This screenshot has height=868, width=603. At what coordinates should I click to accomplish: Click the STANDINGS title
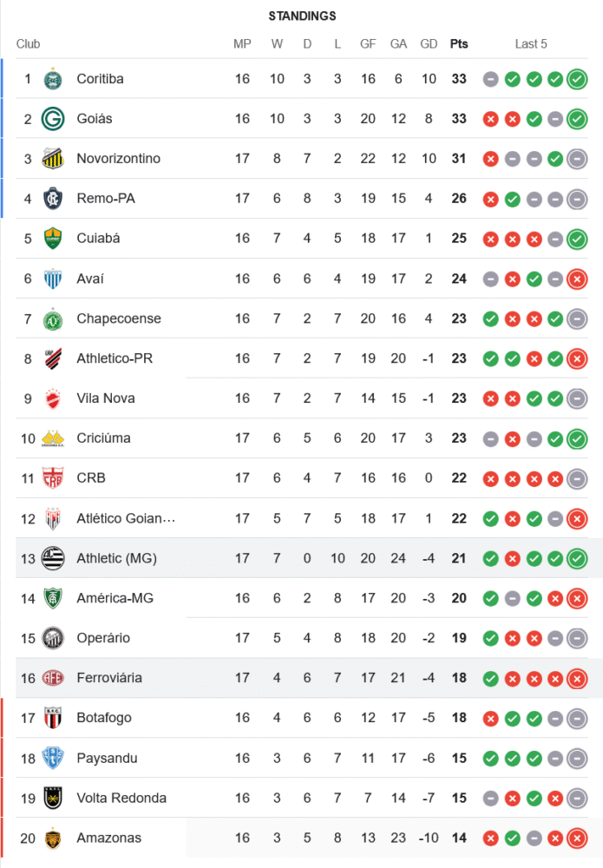tap(302, 16)
